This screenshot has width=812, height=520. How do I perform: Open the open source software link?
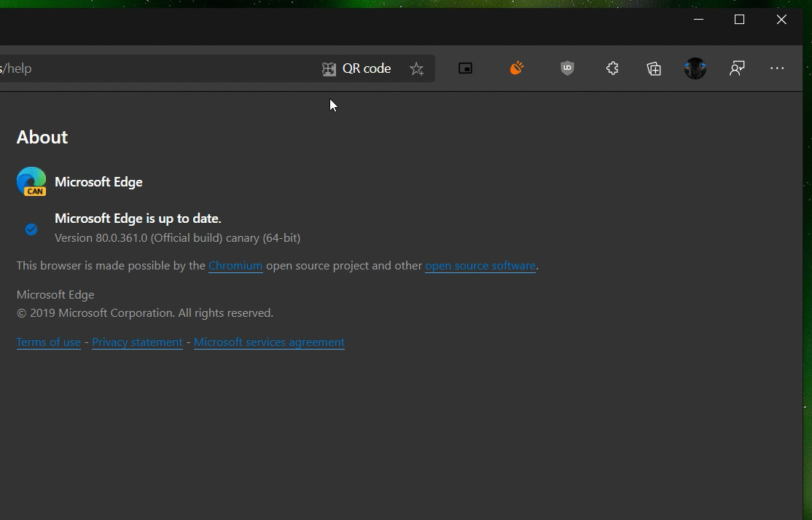point(480,266)
